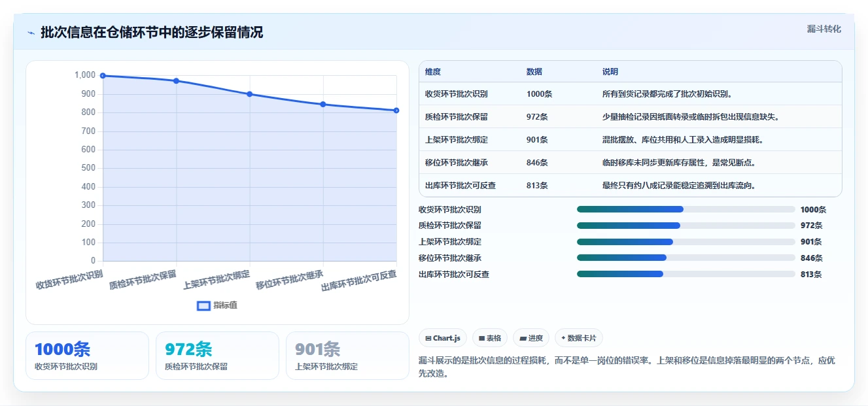
Task: Select table cell 收货环节批次识别
Action: pos(457,94)
